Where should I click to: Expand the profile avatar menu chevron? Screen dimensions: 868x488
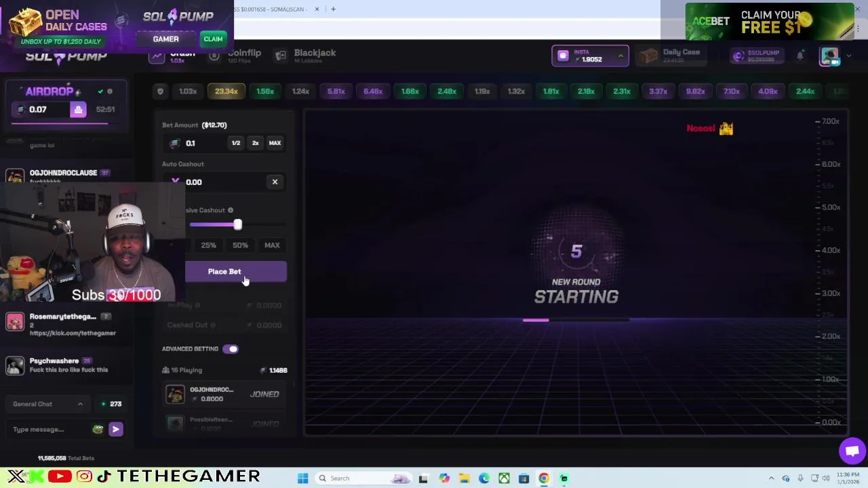[x=848, y=56]
